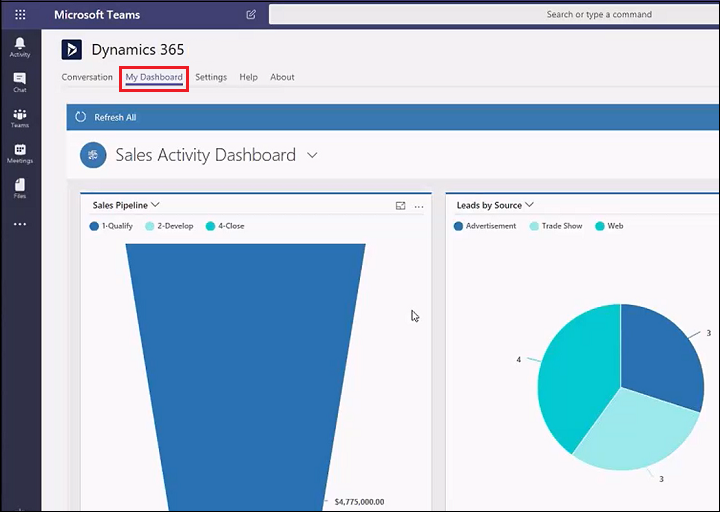Toggle the 4-Close legend entry
Viewport: 720px width, 512px height.
[x=225, y=226]
